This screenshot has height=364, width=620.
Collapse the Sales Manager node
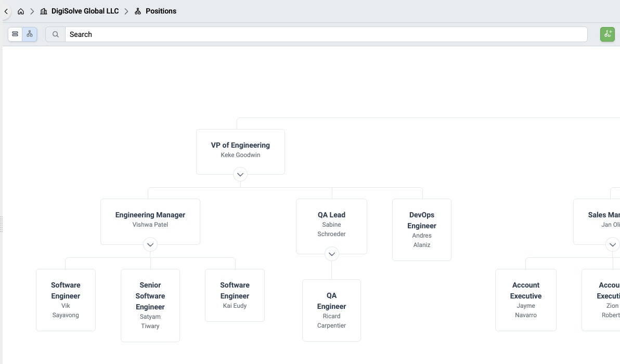tap(613, 244)
